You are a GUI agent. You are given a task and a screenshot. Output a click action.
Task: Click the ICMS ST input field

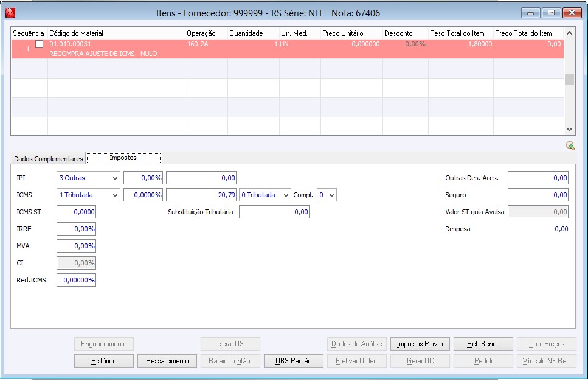click(x=76, y=212)
